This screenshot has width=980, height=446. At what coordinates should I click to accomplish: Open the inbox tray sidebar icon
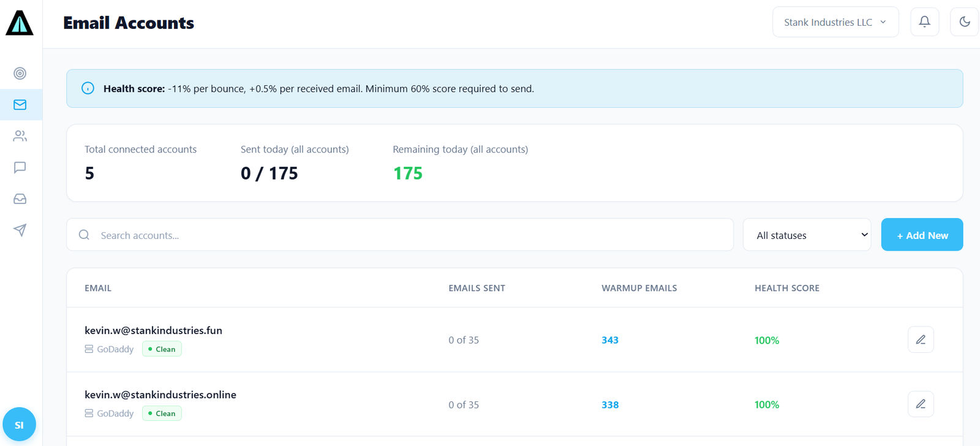[x=20, y=198]
